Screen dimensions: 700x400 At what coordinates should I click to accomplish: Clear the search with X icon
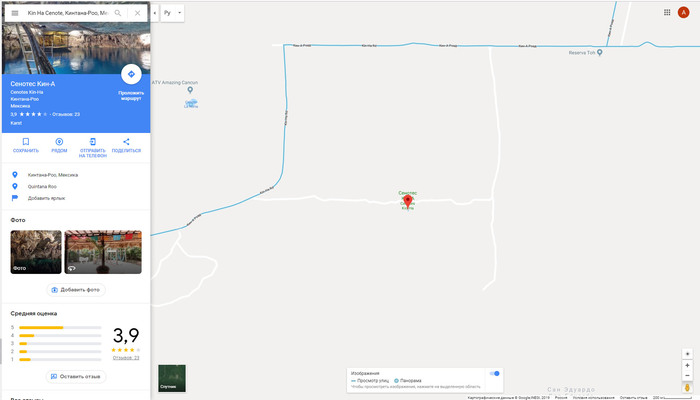tap(138, 13)
